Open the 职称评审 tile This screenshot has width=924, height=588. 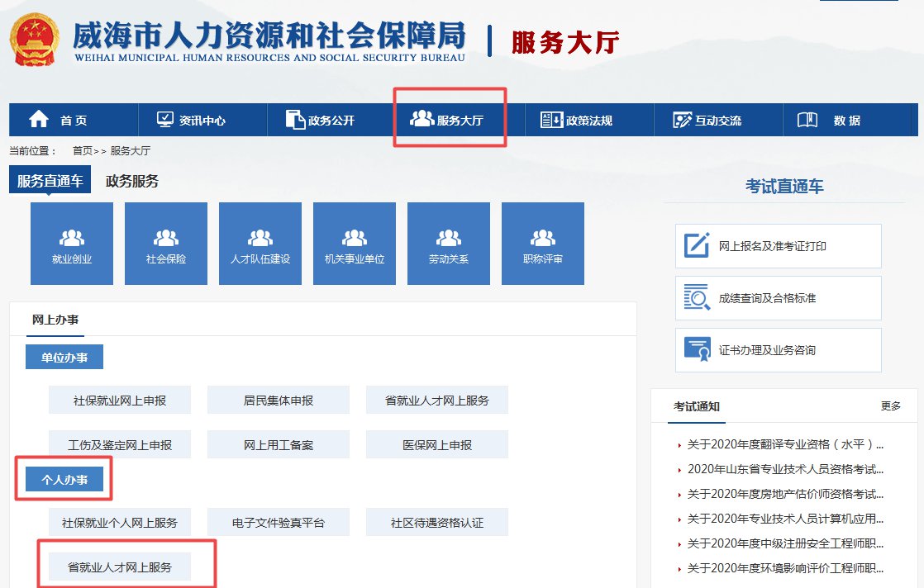pyautogui.click(x=543, y=244)
